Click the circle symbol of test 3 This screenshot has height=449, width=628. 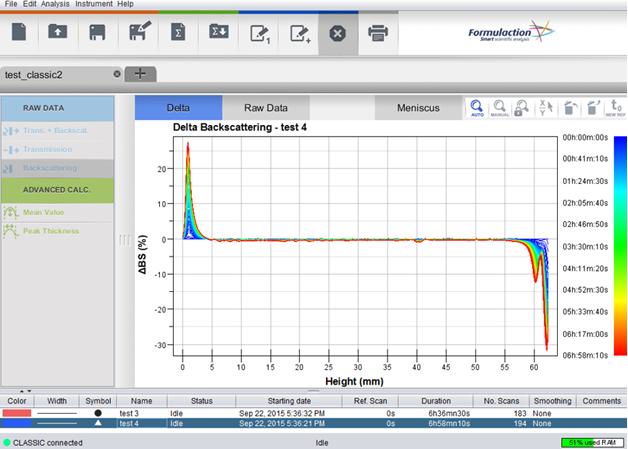[98, 413]
